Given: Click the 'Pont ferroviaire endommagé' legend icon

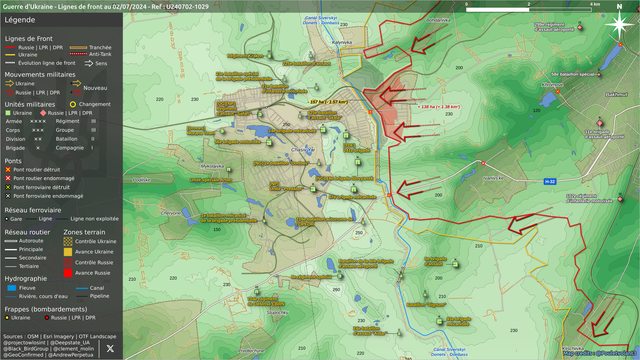Looking at the screenshot, I should [x=8, y=196].
